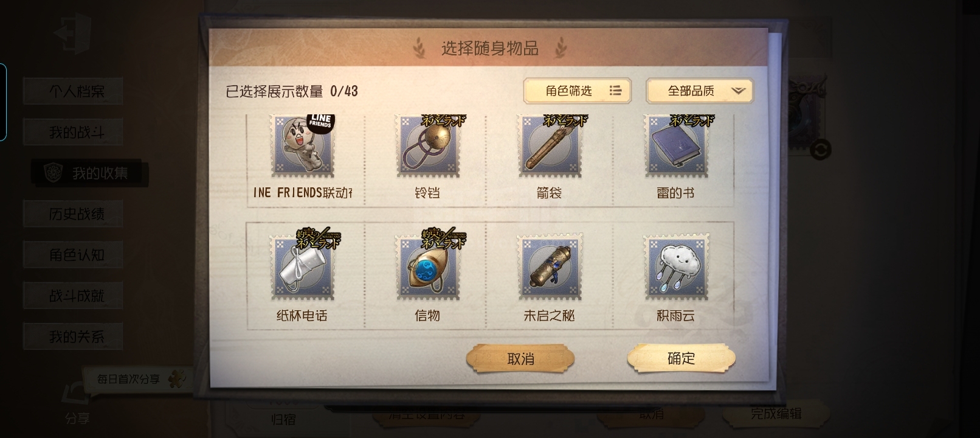
Task: Select the 信物 blue token accessory
Action: click(427, 267)
